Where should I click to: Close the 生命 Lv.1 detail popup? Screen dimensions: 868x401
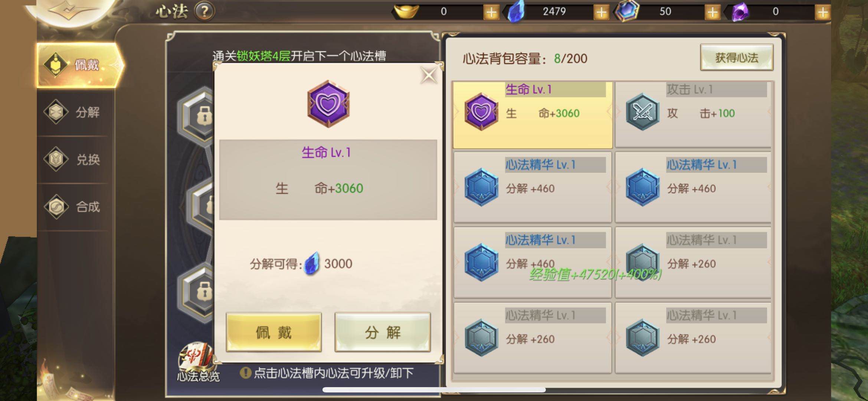[429, 75]
